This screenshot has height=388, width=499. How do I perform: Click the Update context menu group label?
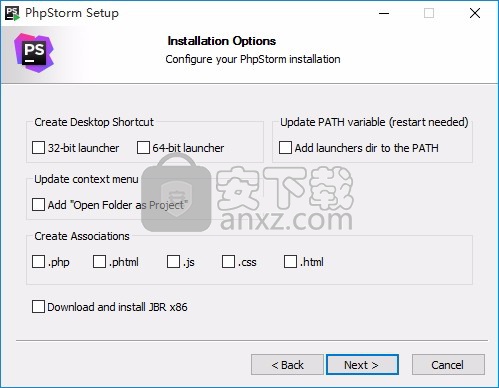point(86,179)
